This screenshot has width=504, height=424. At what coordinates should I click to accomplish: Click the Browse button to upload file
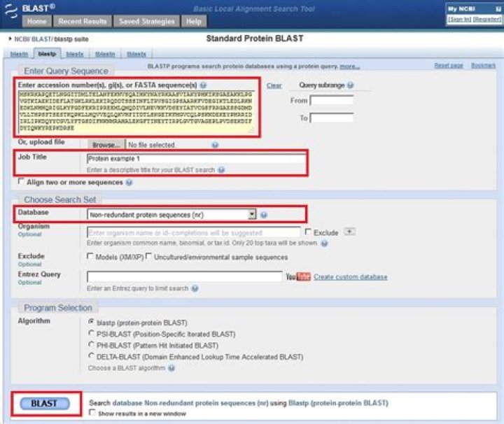coord(106,145)
